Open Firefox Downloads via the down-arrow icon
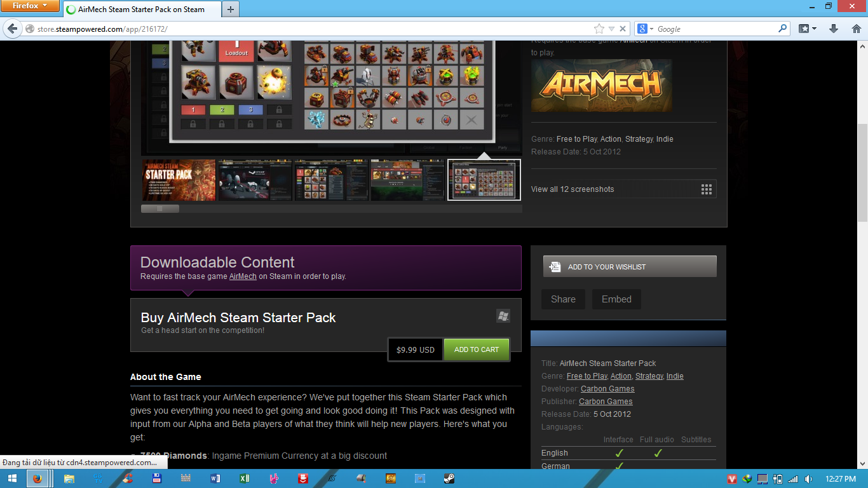868x488 pixels. coord(833,29)
